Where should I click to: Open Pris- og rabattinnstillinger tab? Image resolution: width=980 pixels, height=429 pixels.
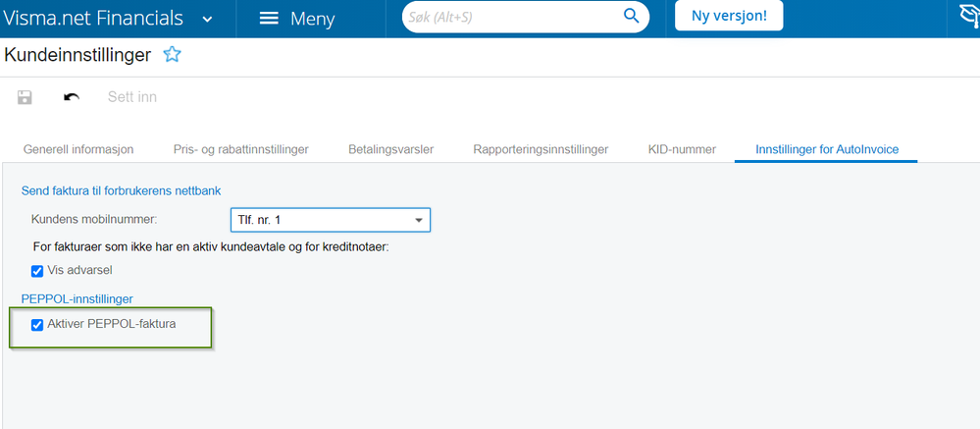240,149
